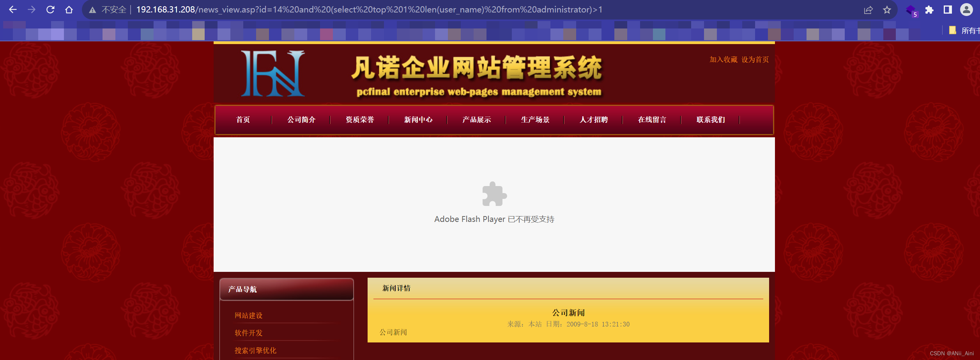Screen dimensions: 980x360
Task: Go back with the browser back arrow
Action: click(x=12, y=10)
